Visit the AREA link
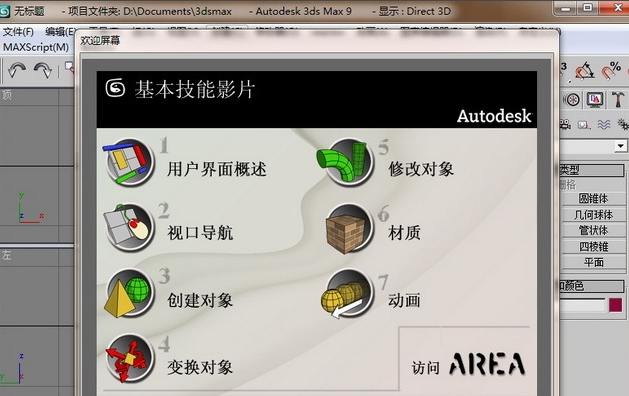The image size is (629, 396). tap(468, 365)
